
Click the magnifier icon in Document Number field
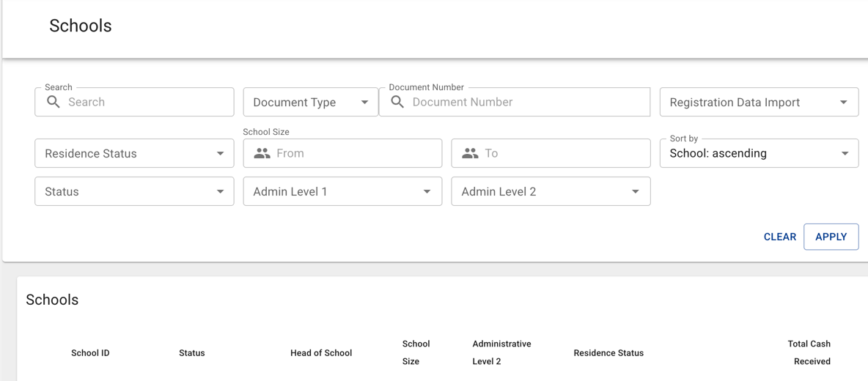click(x=397, y=102)
